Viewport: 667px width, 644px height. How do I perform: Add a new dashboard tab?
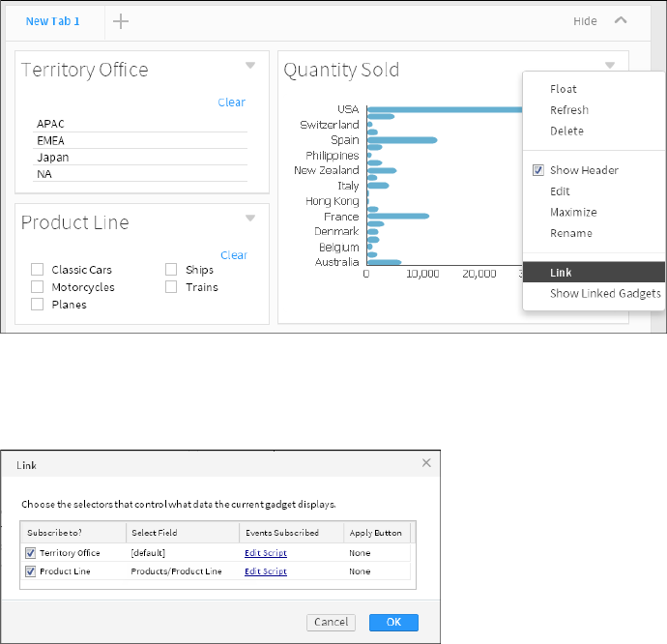click(121, 20)
